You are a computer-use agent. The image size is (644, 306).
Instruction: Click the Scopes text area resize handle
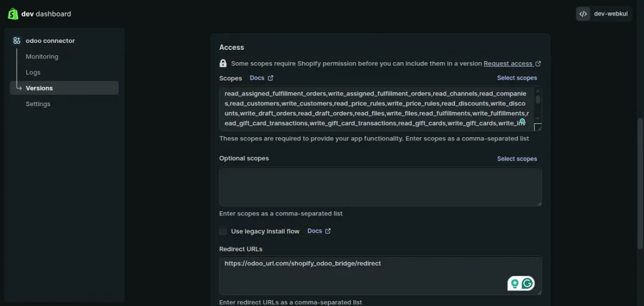click(538, 127)
